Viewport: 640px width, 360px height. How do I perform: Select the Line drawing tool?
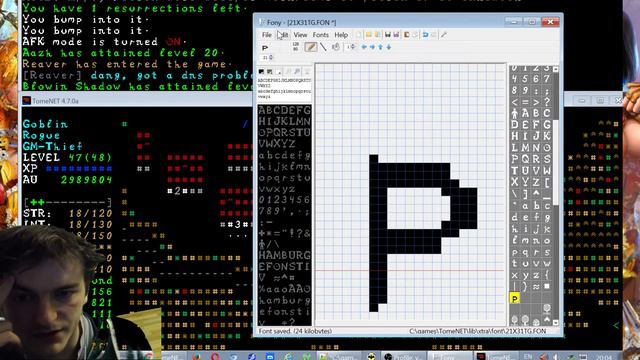323,47
